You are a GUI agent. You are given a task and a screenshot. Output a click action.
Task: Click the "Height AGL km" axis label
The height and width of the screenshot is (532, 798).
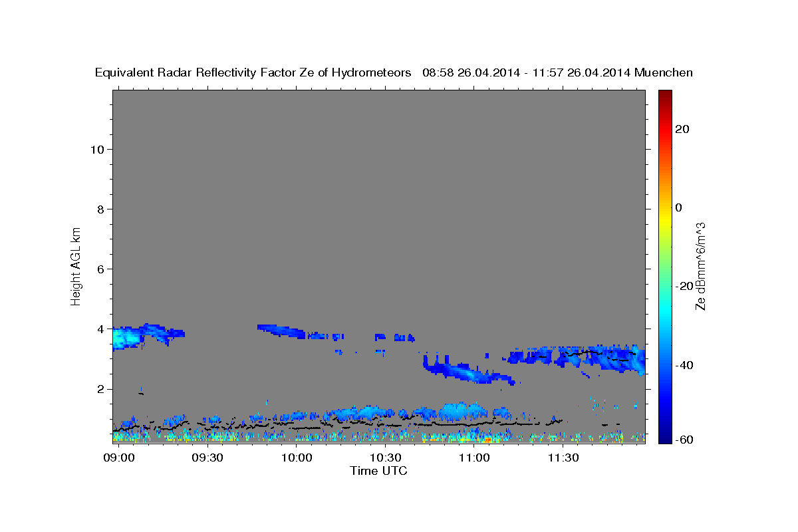click(76, 265)
